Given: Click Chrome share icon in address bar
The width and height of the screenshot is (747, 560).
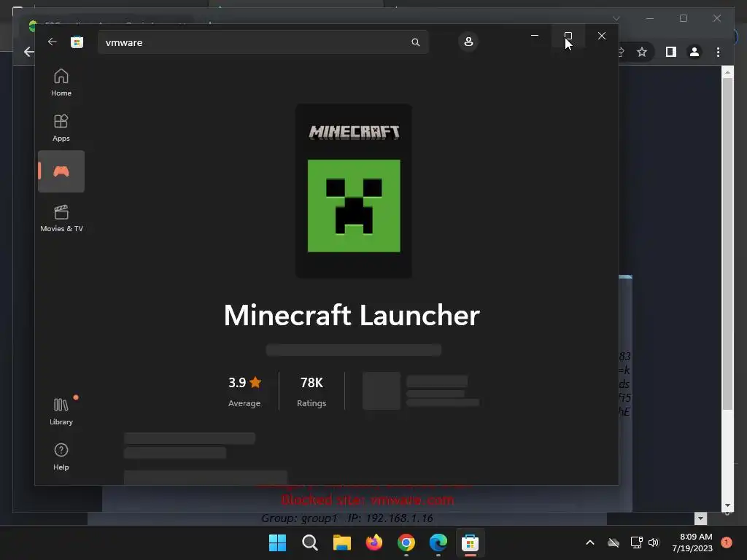Looking at the screenshot, I should (621, 52).
